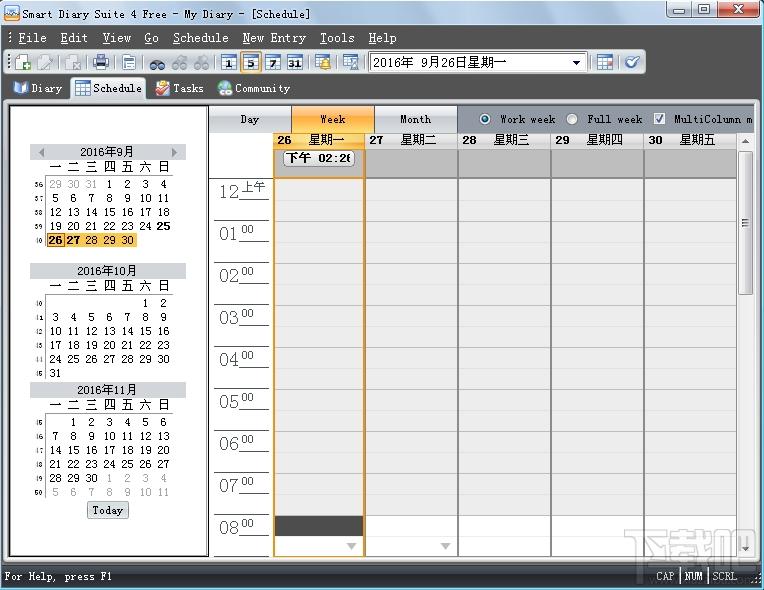The width and height of the screenshot is (764, 590).
Task: Click the 2016年9月 month header
Action: pyautogui.click(x=107, y=152)
